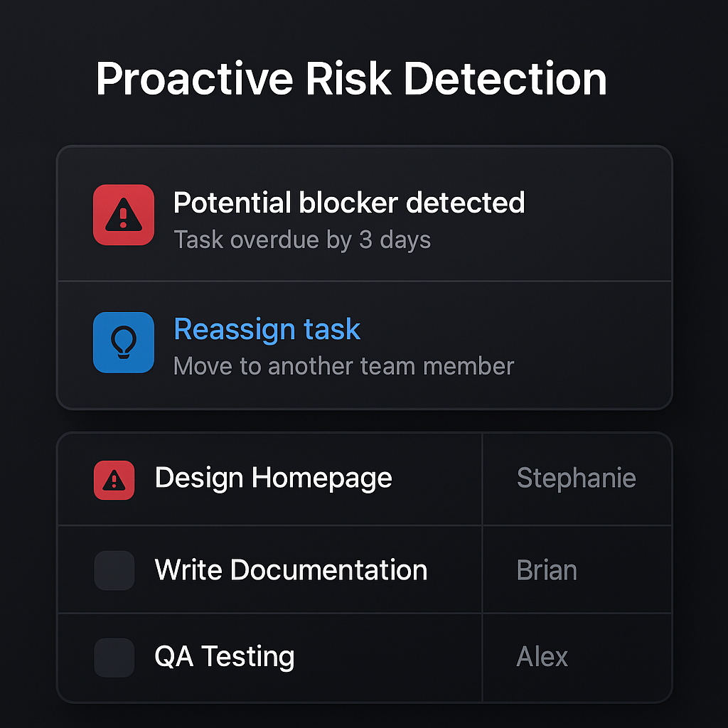
Task: Open the Brian assignee cell
Action: (547, 570)
